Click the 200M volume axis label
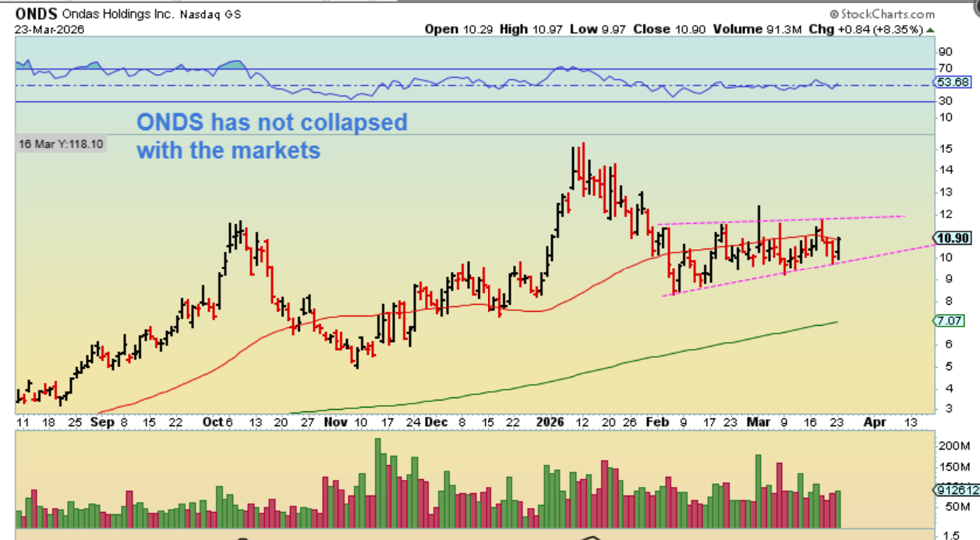 point(952,446)
